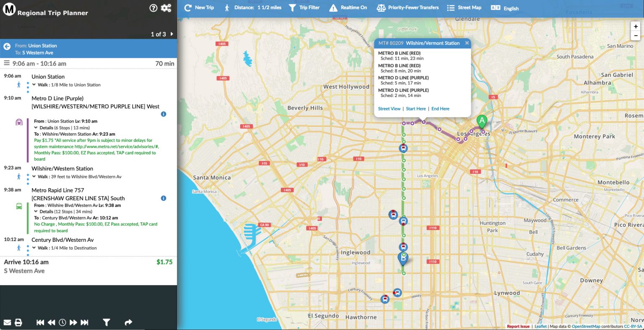644x330 pixels.
Task: Click the email itinerary envelope icon
Action: 8,322
